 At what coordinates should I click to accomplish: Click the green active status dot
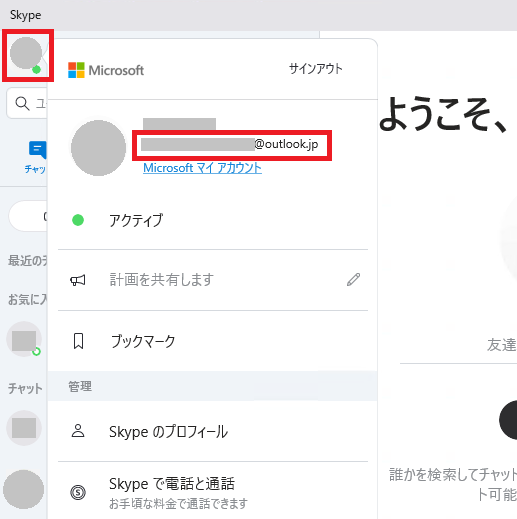(78, 220)
